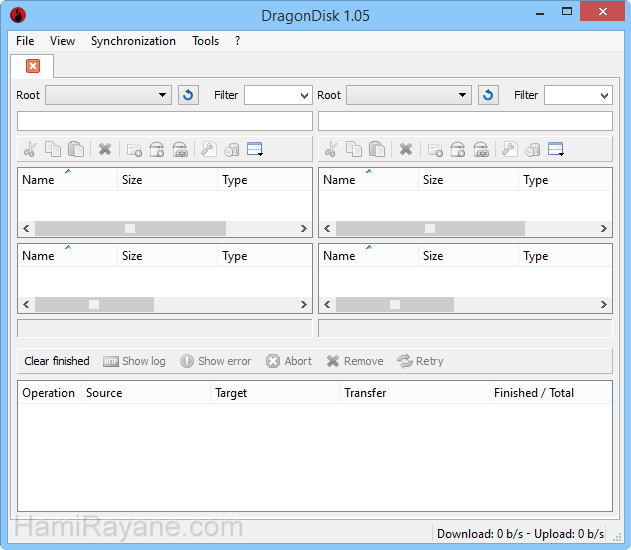The width and height of the screenshot is (631, 550).
Task: Click the Delete X icon in left pane toolbar
Action: point(105,150)
